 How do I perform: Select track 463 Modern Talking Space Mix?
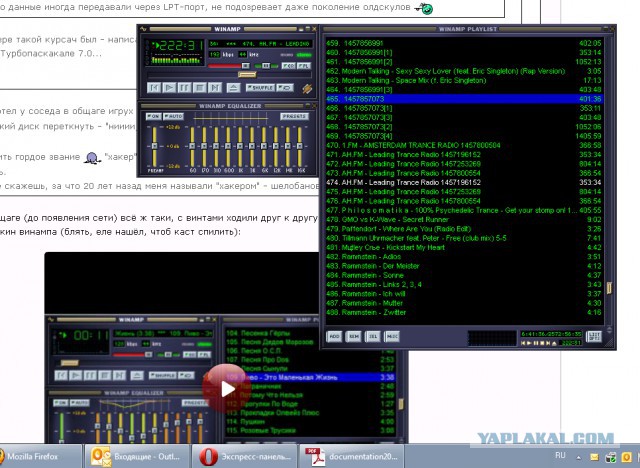click(x=464, y=80)
